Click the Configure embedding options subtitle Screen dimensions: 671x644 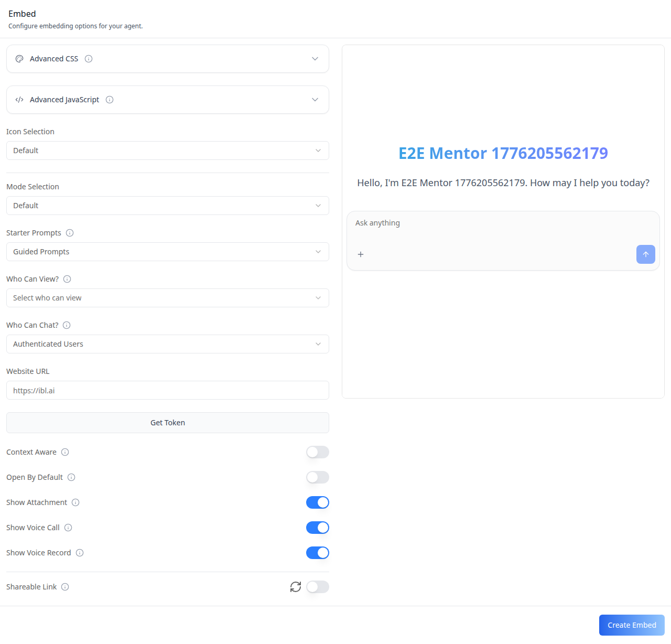(75, 26)
